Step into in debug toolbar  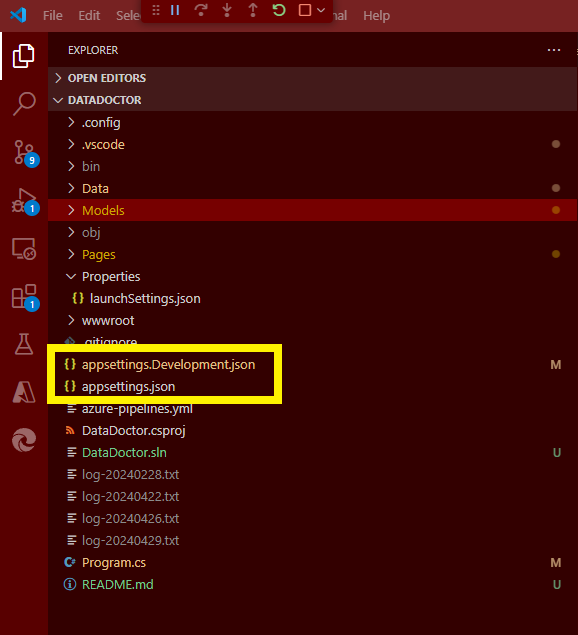coord(227,10)
